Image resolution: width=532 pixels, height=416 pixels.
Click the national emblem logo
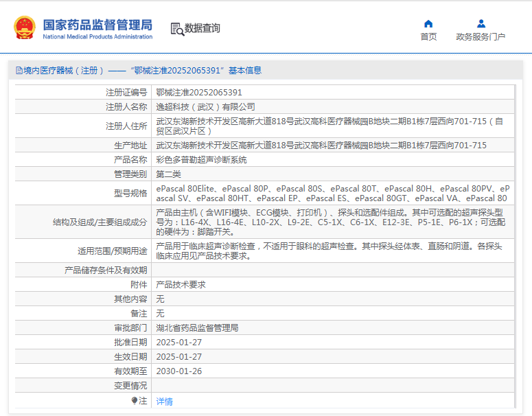(x=25, y=27)
